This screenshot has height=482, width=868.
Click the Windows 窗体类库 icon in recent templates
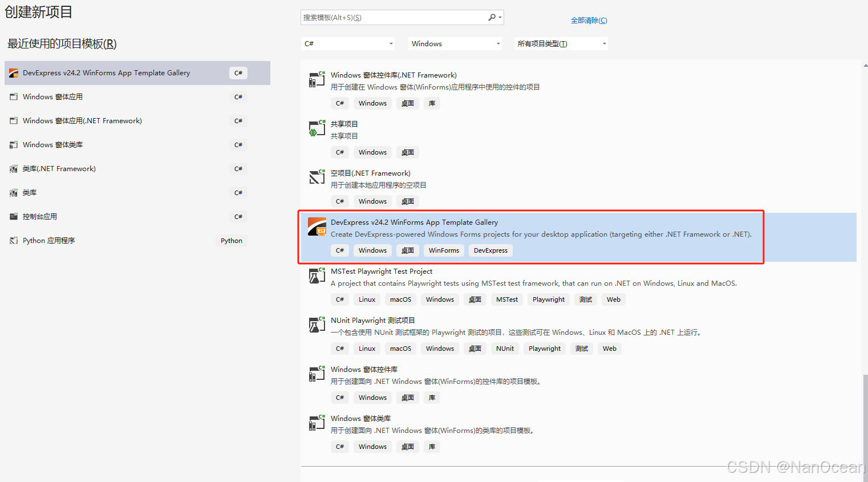(x=14, y=145)
